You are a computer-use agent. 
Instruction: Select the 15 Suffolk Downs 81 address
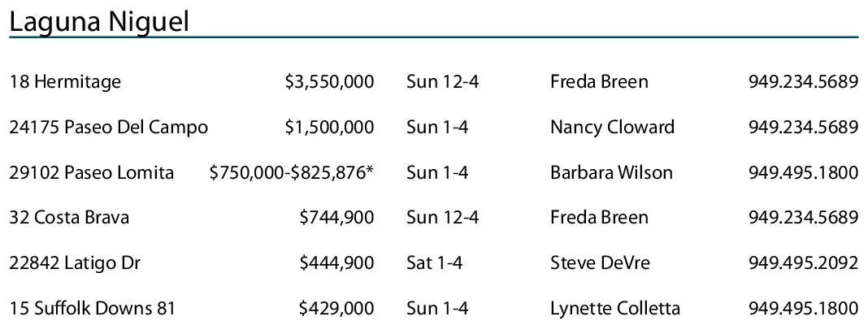[92, 309]
